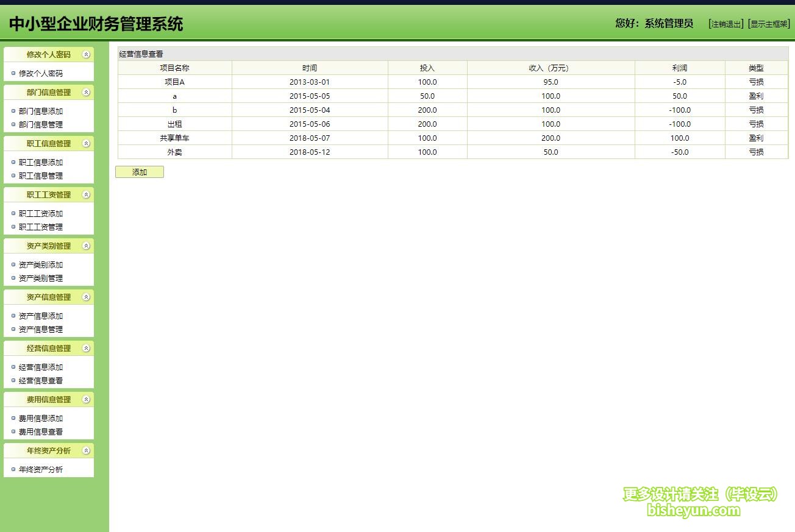Click the 资产类别管理 section header title
The image size is (795, 532).
pyautogui.click(x=49, y=246)
